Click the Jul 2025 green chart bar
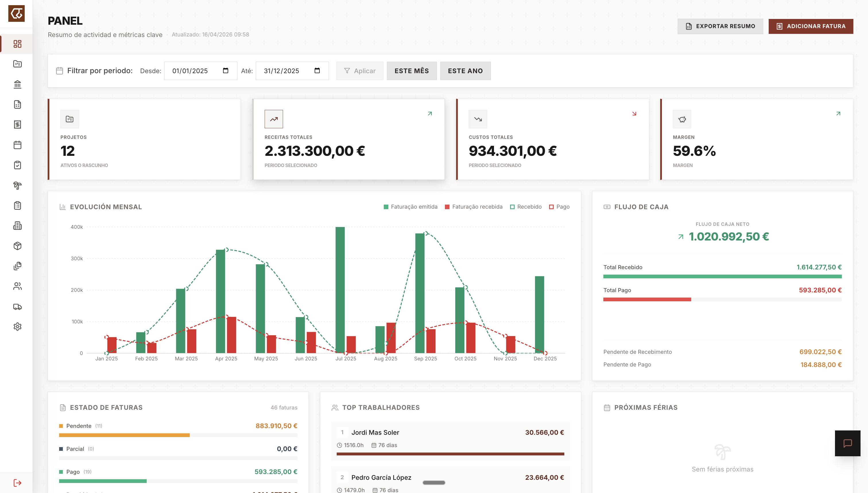This screenshot has height=493, width=868. pos(340,290)
